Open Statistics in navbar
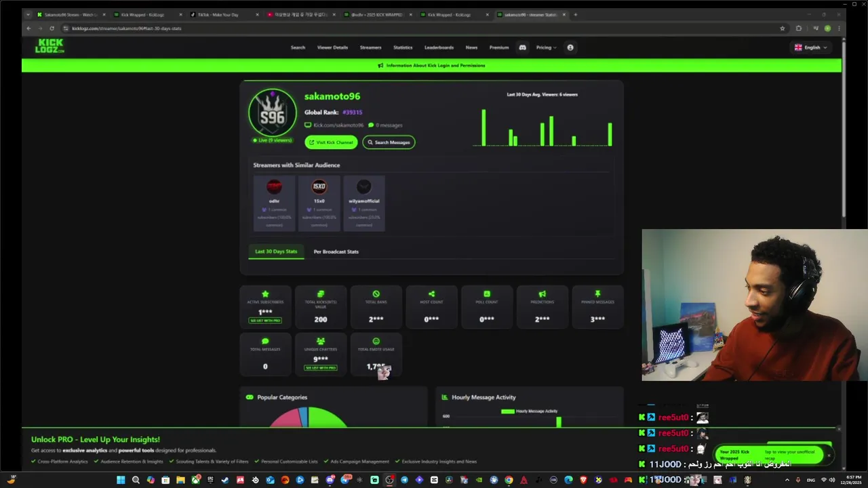This screenshot has width=868, height=488. tap(403, 47)
